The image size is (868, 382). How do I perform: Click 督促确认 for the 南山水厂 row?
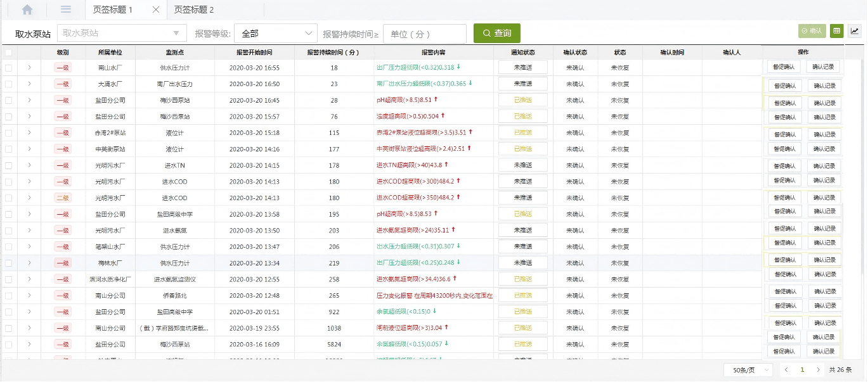click(x=784, y=67)
